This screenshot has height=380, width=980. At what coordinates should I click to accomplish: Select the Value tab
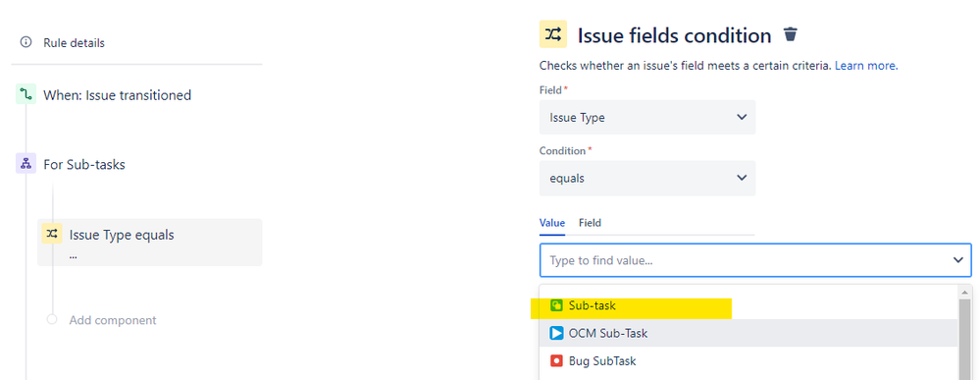coord(552,222)
